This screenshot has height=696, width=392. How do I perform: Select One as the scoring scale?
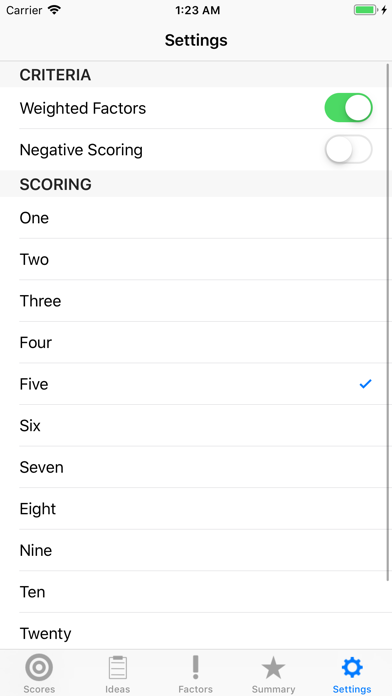tap(196, 218)
